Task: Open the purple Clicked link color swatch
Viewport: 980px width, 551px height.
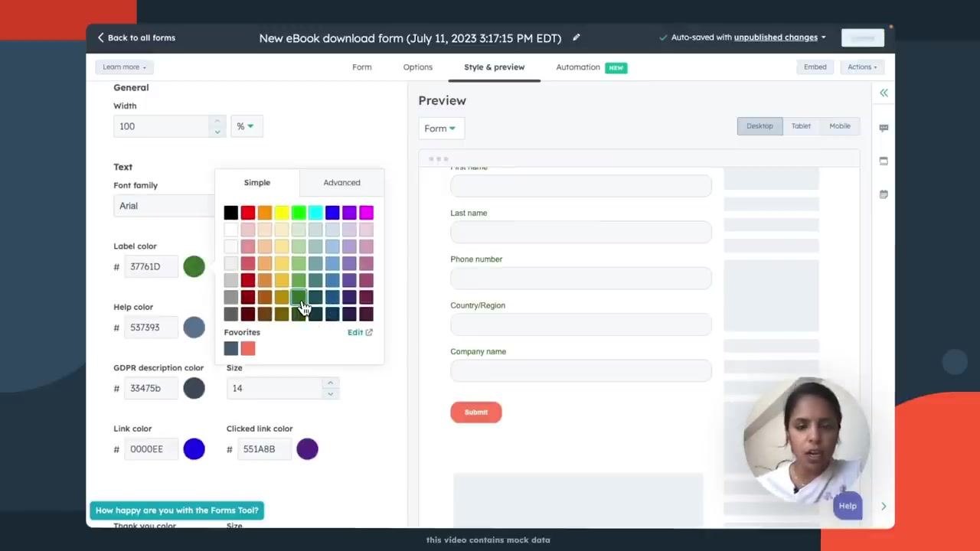Action: point(307,449)
